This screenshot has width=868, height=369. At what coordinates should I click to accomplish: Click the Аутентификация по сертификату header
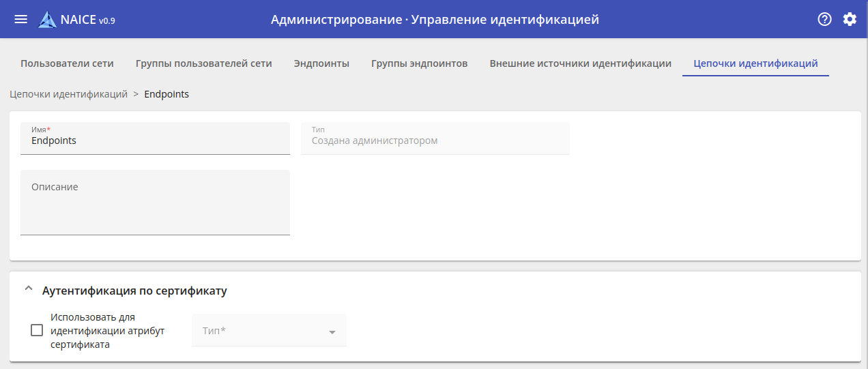[x=134, y=291]
